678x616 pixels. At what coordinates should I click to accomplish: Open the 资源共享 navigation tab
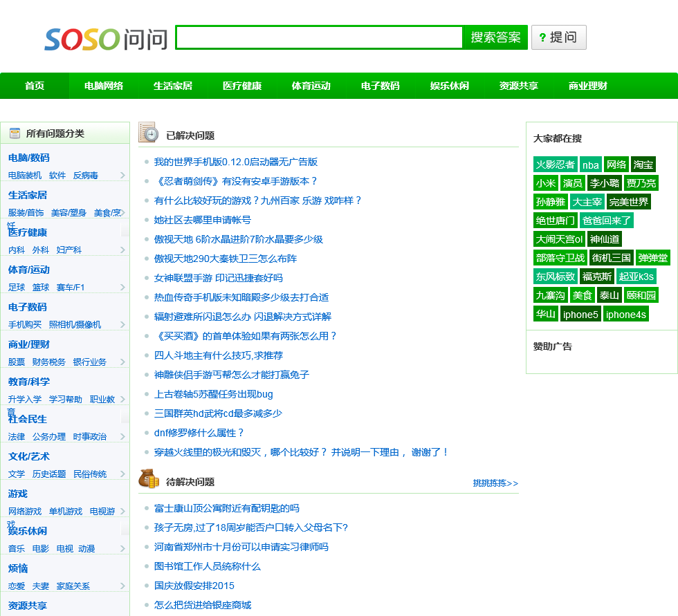(519, 86)
